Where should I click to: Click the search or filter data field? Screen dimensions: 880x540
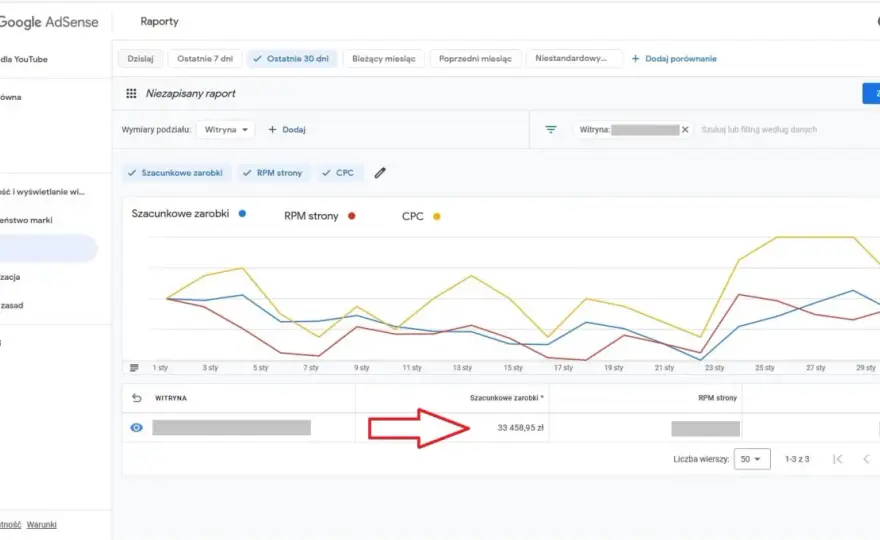[759, 130]
